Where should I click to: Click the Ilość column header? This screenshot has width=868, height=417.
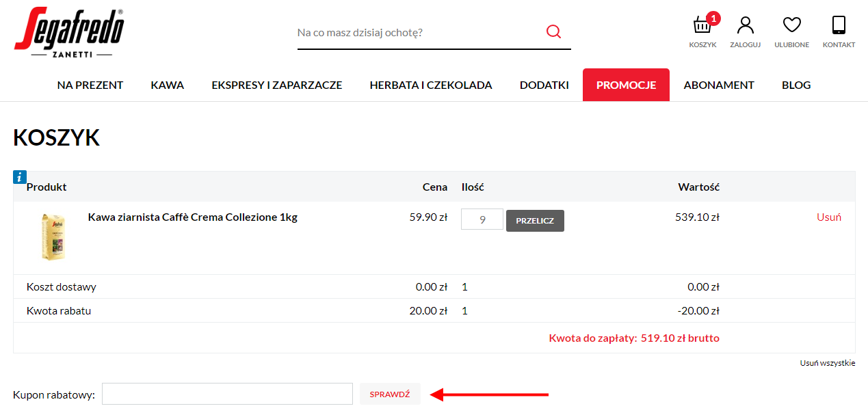[473, 187]
